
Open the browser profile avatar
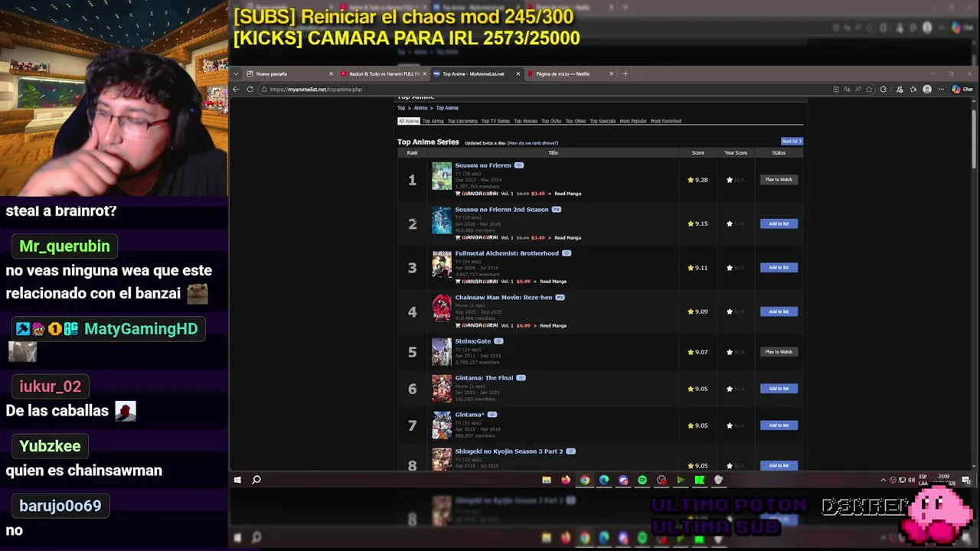[x=927, y=90]
